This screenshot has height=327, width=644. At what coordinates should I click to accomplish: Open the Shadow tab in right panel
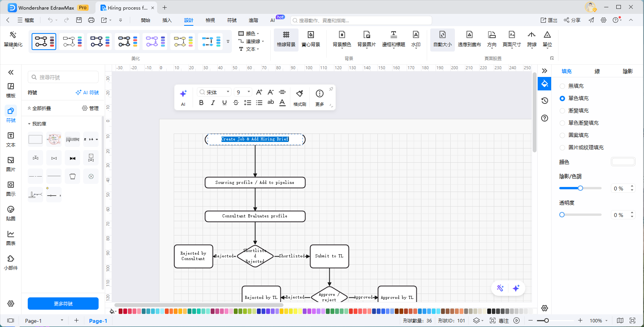point(627,71)
